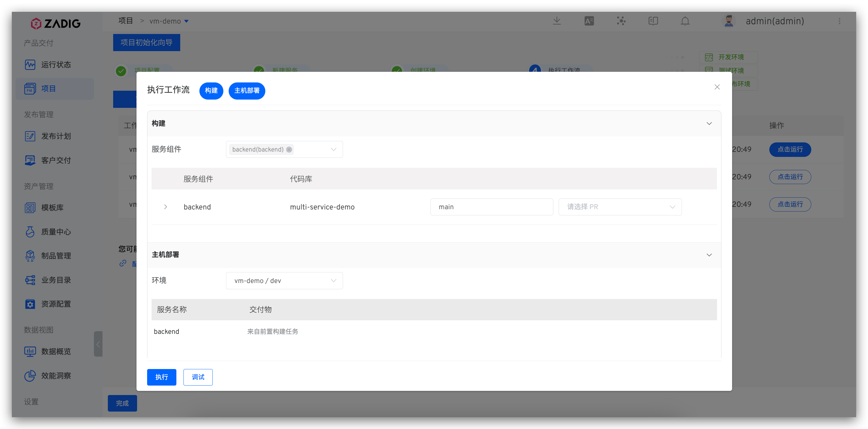This screenshot has width=868, height=429.
Task: Click the notification bell icon
Action: (685, 21)
